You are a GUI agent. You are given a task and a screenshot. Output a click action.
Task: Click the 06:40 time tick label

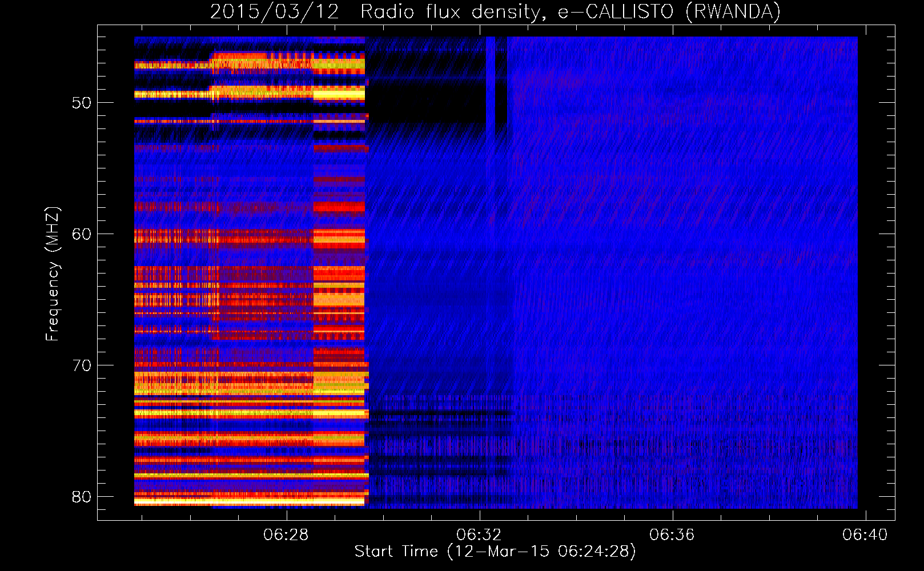[865, 535]
